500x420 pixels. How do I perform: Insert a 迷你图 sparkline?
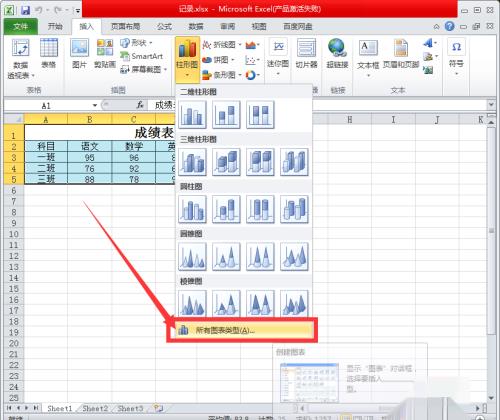click(x=278, y=57)
